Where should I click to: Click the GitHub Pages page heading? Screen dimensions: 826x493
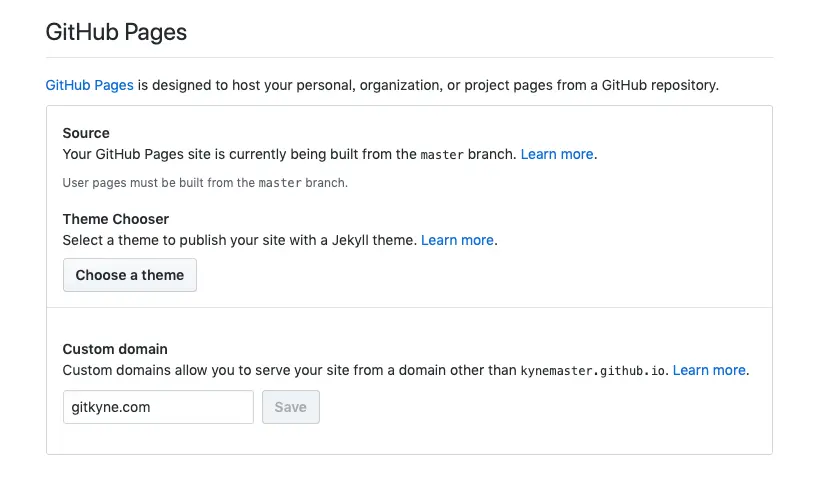[x=116, y=32]
